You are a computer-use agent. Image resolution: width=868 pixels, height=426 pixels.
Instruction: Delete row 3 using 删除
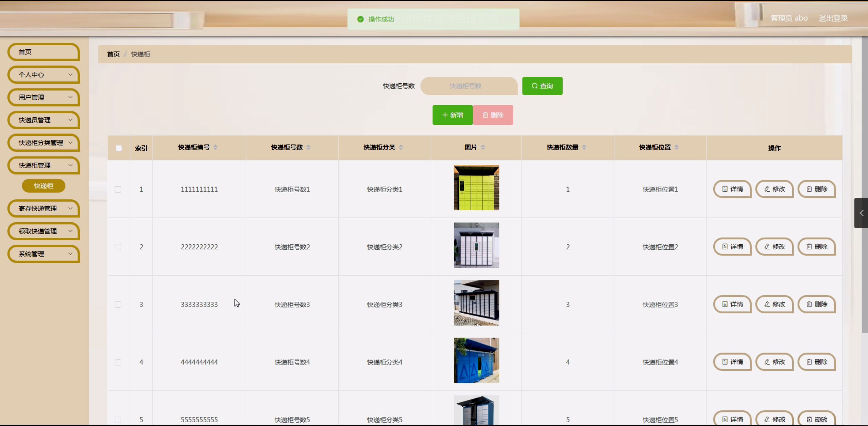[x=816, y=304]
